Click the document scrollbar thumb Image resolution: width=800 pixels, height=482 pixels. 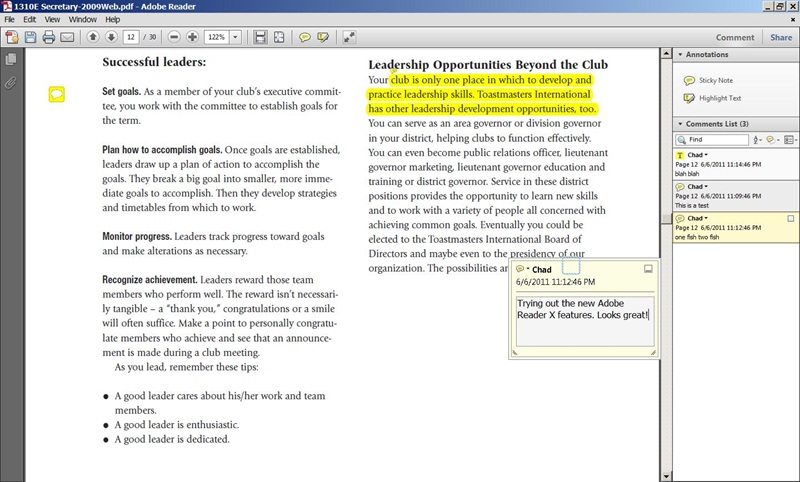tap(666, 218)
